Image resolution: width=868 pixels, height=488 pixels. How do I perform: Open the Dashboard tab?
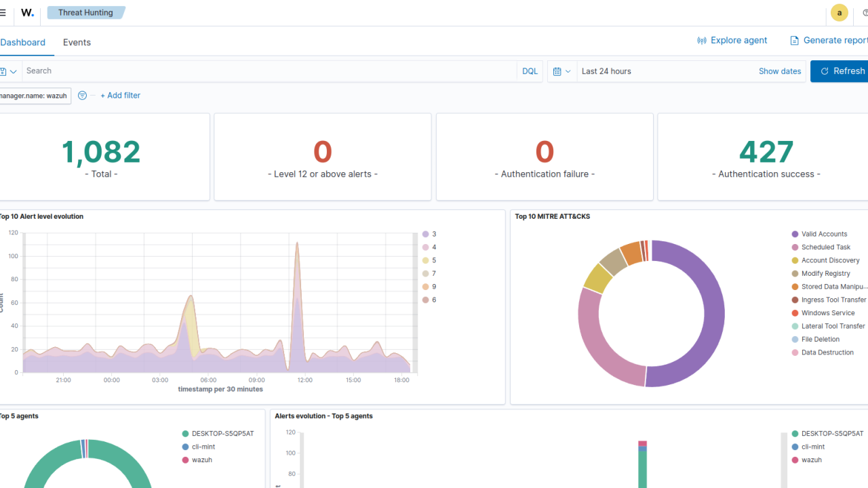22,42
